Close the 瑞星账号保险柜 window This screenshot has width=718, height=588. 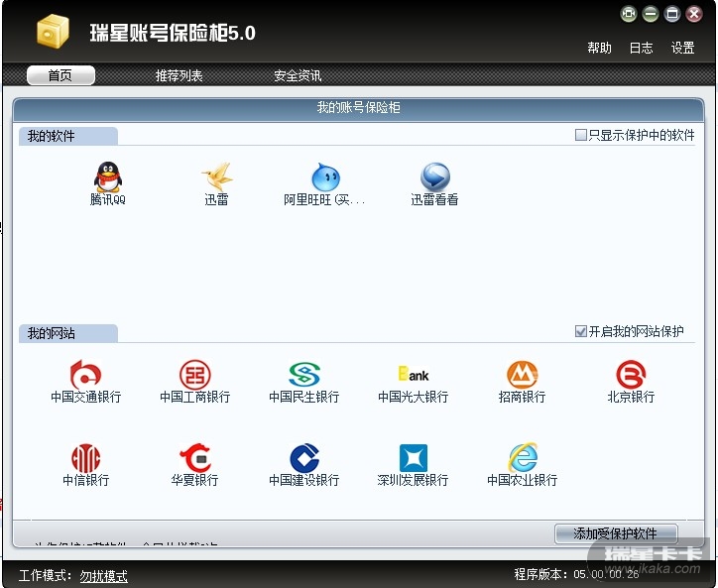click(694, 14)
